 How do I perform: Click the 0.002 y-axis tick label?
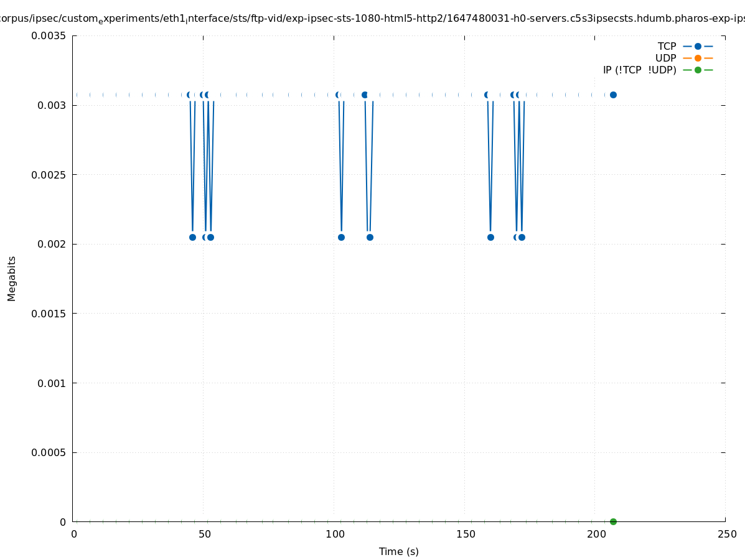(51, 244)
